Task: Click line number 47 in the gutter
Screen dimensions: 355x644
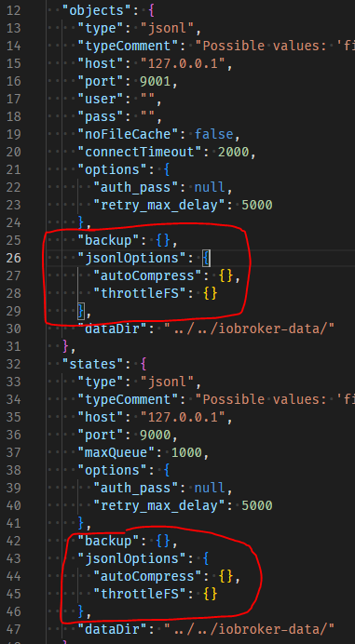Action: point(13,629)
